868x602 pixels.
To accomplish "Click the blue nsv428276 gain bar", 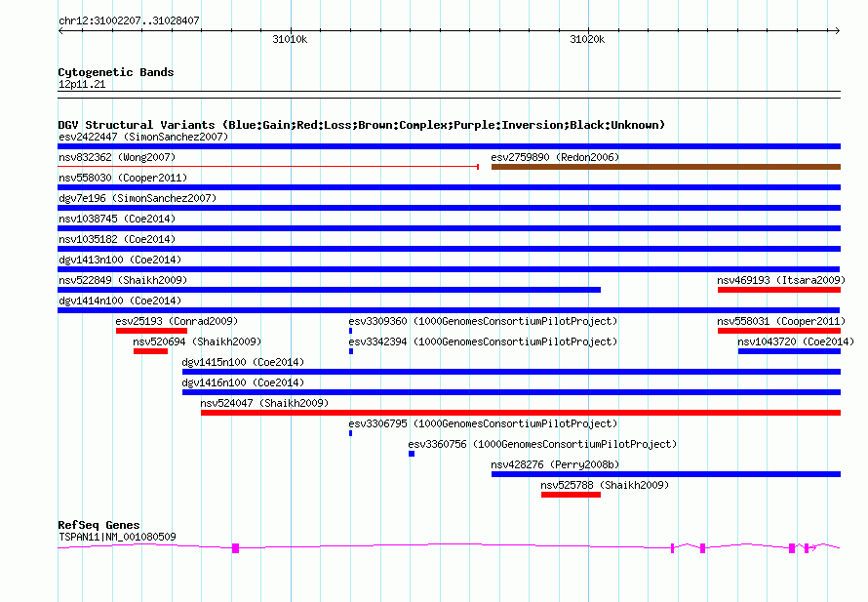I will [x=666, y=474].
